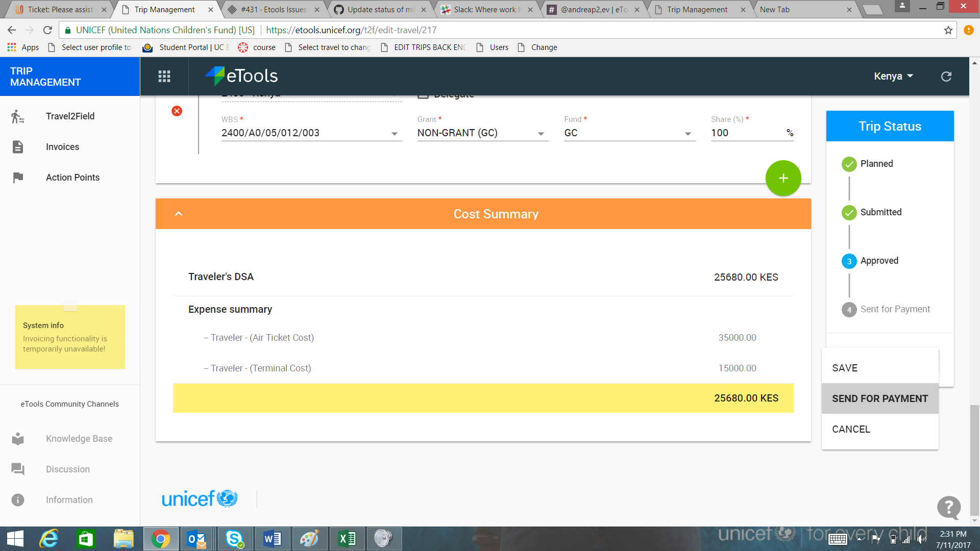Image resolution: width=980 pixels, height=551 pixels.
Task: Collapse the Cost Summary section
Action: click(x=178, y=214)
